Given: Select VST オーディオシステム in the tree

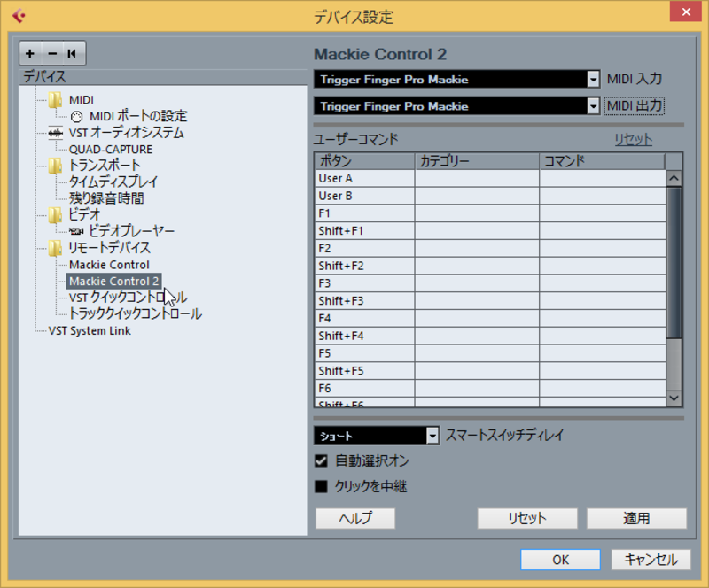Looking at the screenshot, I should point(127,133).
